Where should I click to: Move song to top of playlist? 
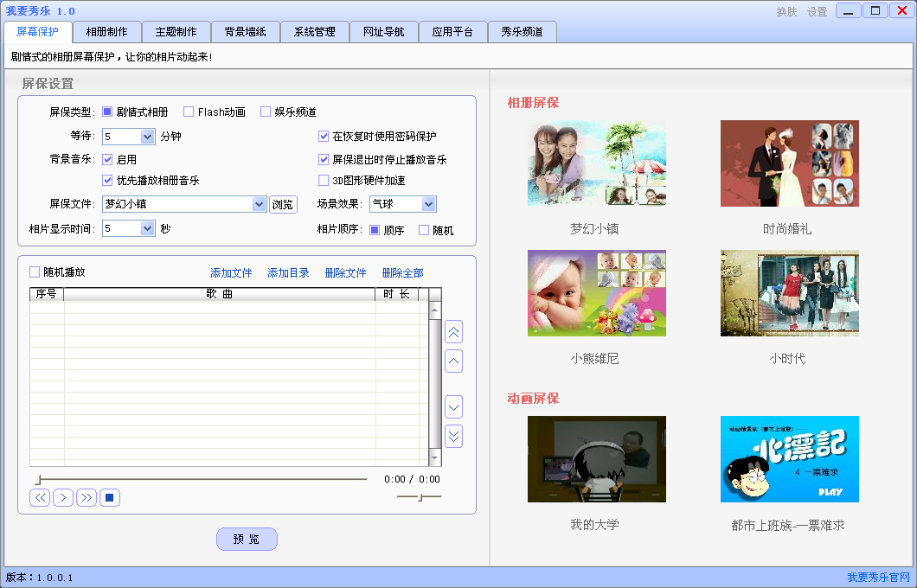coord(454,332)
